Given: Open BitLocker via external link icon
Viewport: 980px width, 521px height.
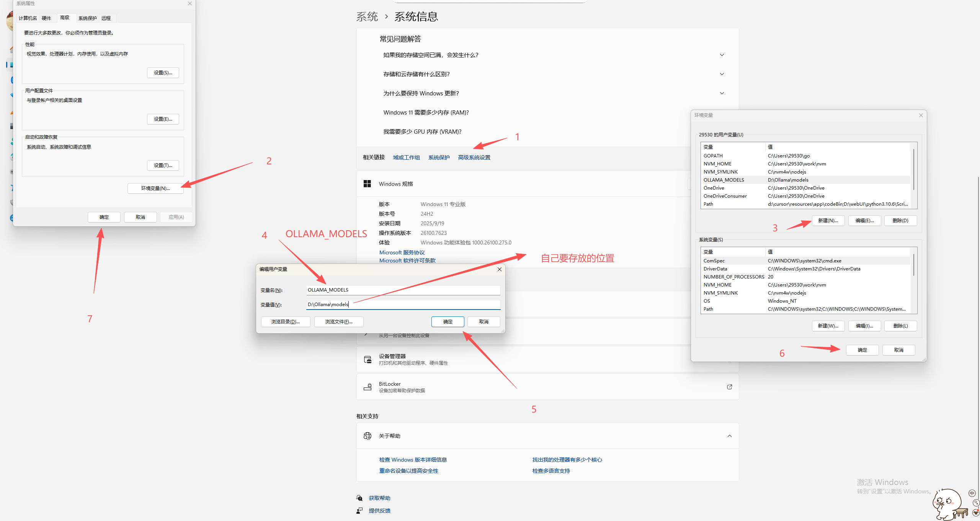Looking at the screenshot, I should click(x=729, y=387).
